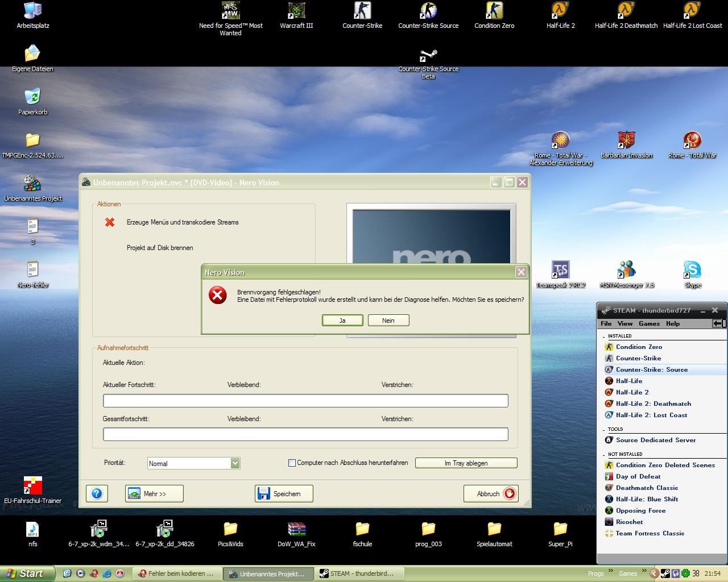Click Team Fortress Classic icon in Steam

point(609,533)
